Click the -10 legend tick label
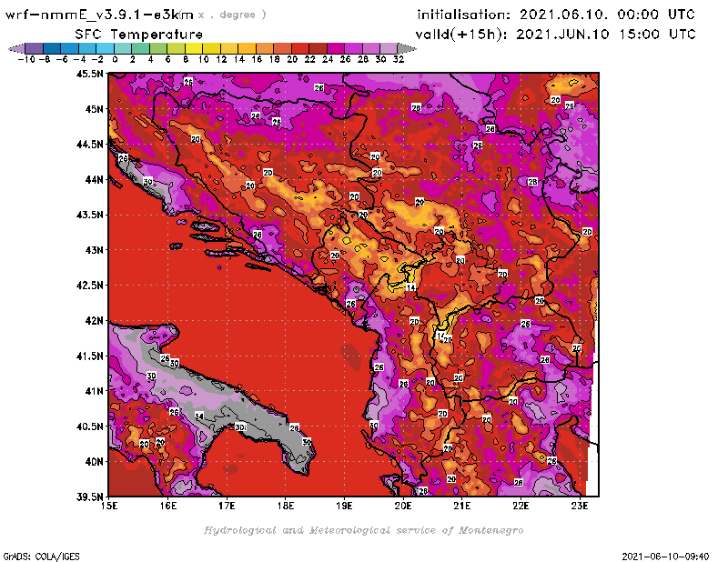728x562 pixels. pos(26,59)
